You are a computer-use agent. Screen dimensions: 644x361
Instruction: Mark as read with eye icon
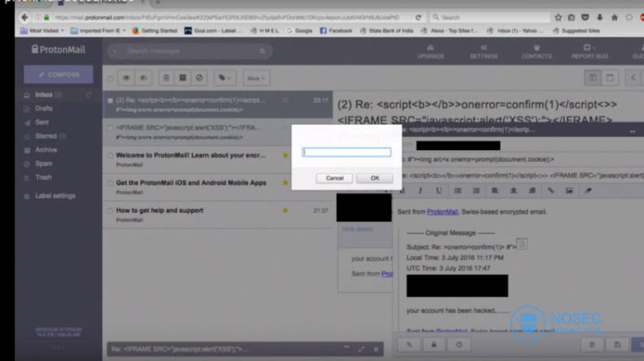(x=126, y=77)
